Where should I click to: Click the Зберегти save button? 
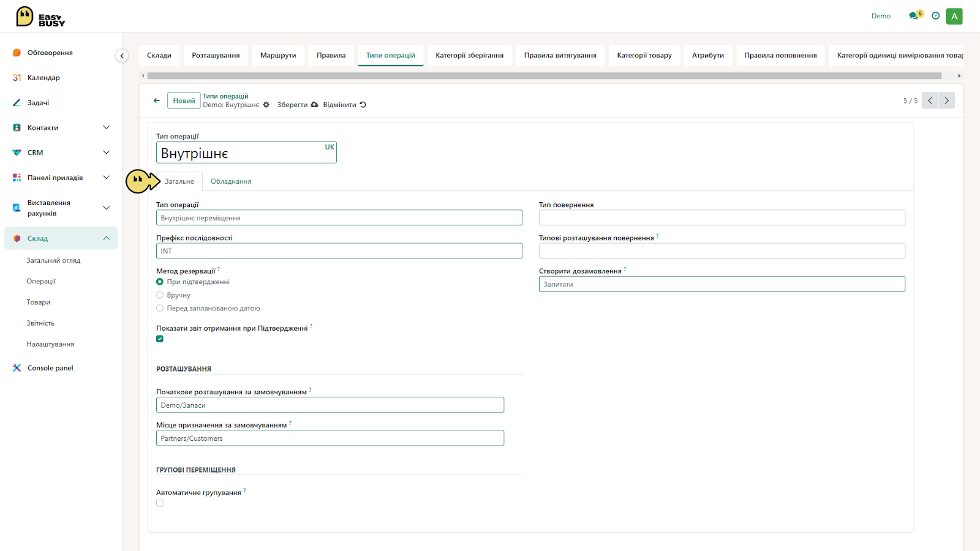pos(297,105)
